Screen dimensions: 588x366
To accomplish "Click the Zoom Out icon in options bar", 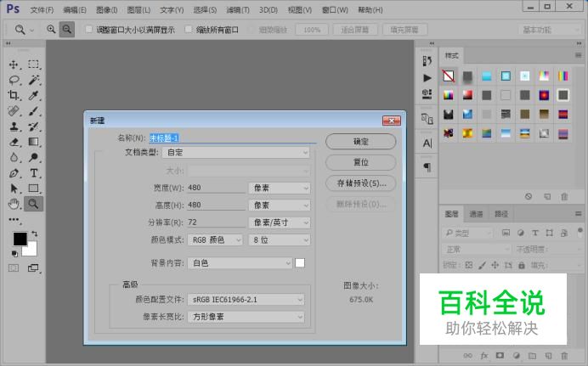I will click(x=67, y=29).
